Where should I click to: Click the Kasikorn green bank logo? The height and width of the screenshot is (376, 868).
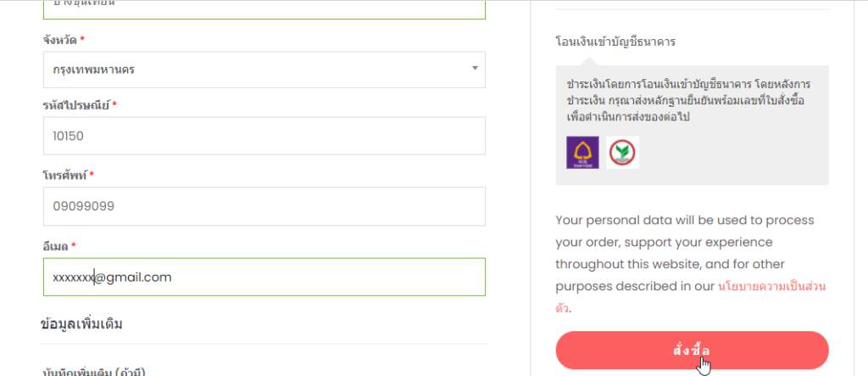pos(623,152)
